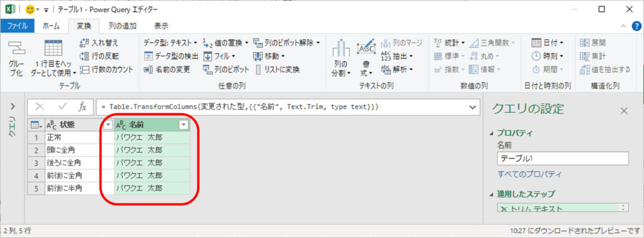This screenshot has width=644, height=238.
Task: Open Data Type: Text (データ型) dropdown
Action: [x=170, y=42]
